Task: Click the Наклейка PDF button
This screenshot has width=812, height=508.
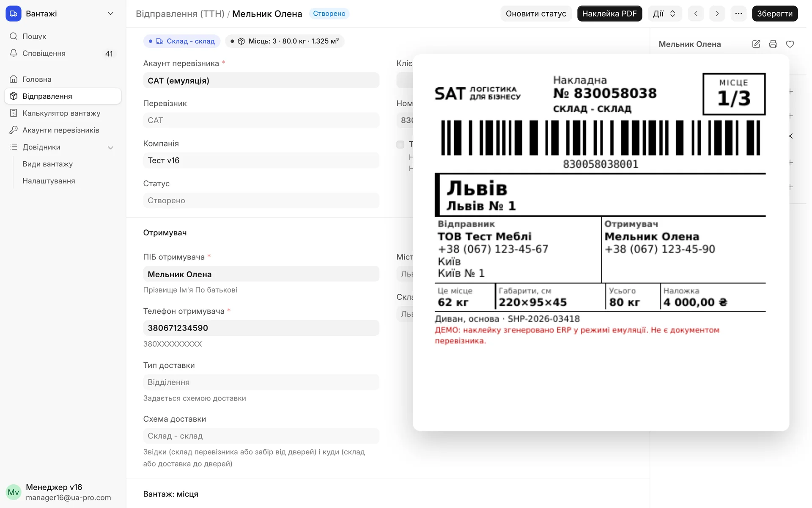Action: point(609,14)
